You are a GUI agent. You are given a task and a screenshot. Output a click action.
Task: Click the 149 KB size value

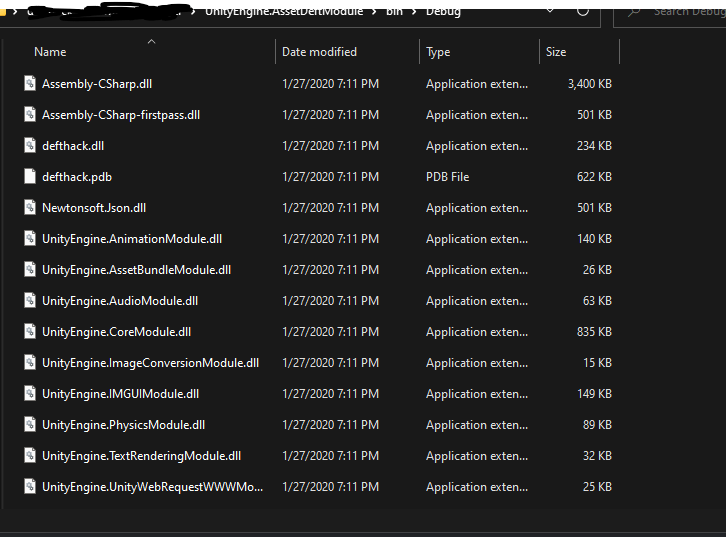[594, 394]
